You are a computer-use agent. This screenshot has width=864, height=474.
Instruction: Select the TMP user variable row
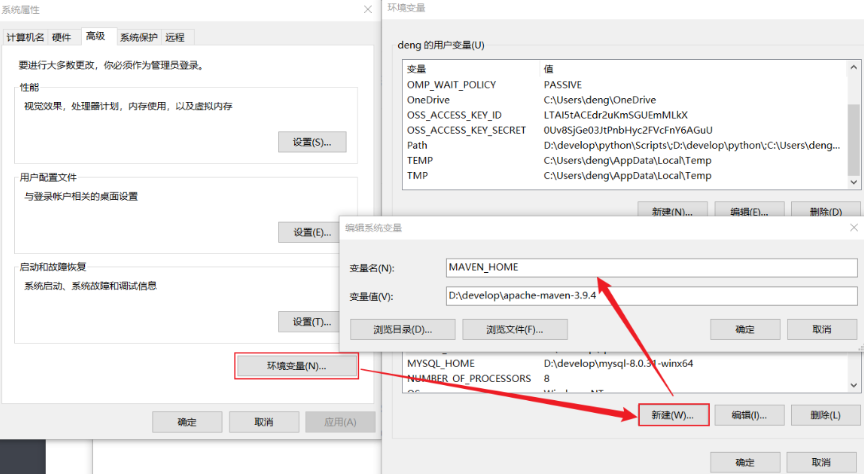(x=625, y=176)
